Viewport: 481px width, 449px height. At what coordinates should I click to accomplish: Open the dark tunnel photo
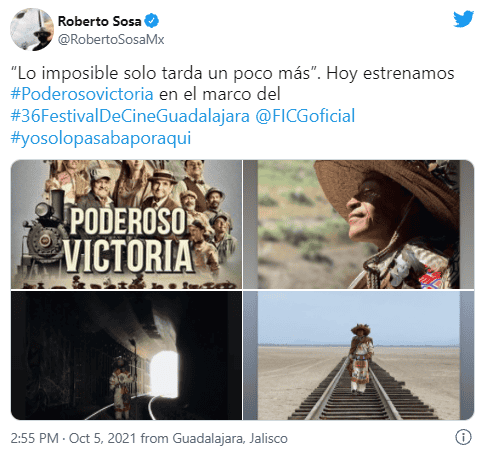[126, 355]
